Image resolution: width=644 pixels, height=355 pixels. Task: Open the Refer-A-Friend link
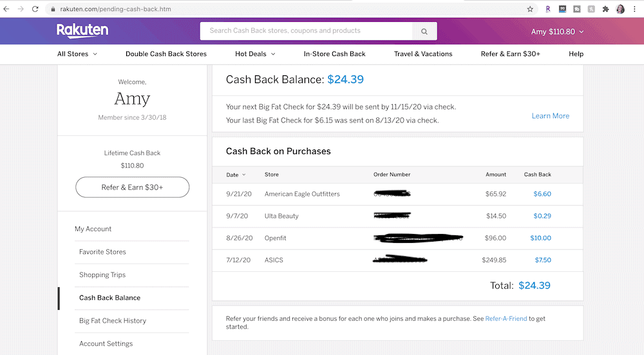[506, 318]
